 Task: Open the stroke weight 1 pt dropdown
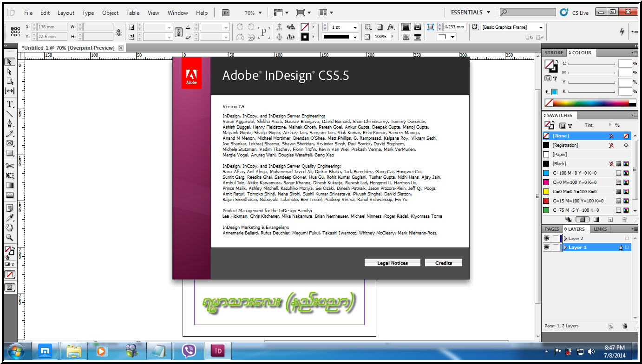tap(355, 27)
